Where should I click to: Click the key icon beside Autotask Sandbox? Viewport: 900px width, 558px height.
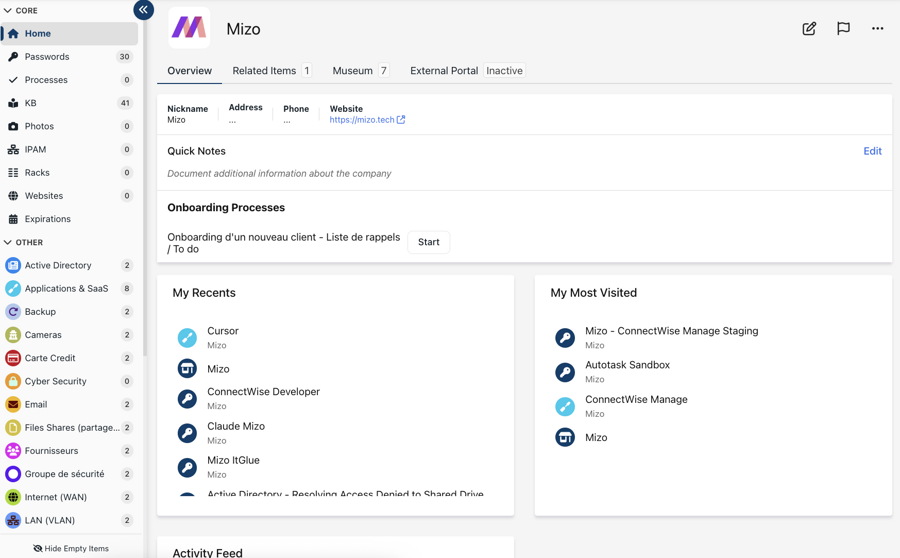click(565, 372)
